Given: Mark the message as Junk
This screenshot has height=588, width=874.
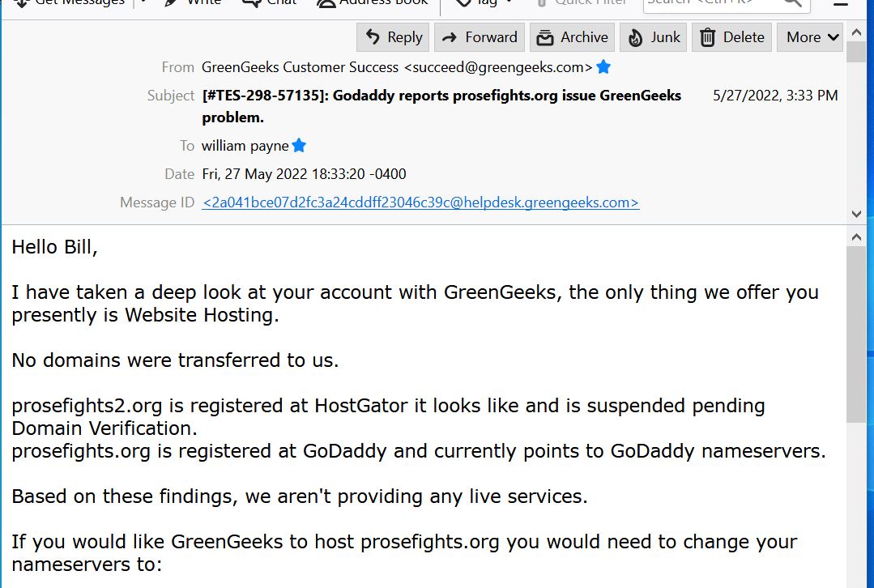Looking at the screenshot, I should tap(653, 37).
